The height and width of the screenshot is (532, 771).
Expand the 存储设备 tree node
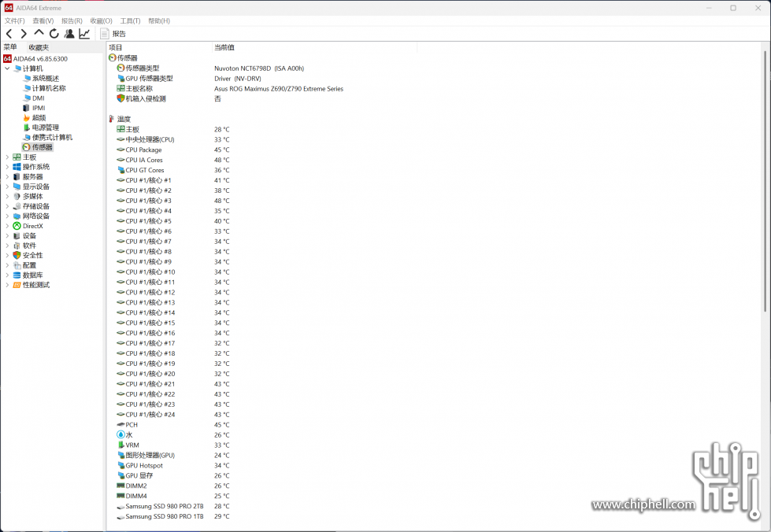7,206
